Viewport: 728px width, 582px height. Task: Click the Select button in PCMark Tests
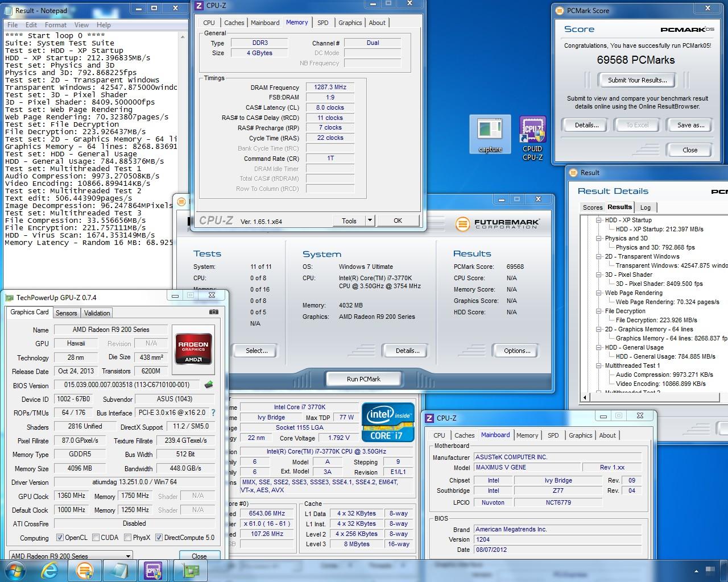click(257, 351)
